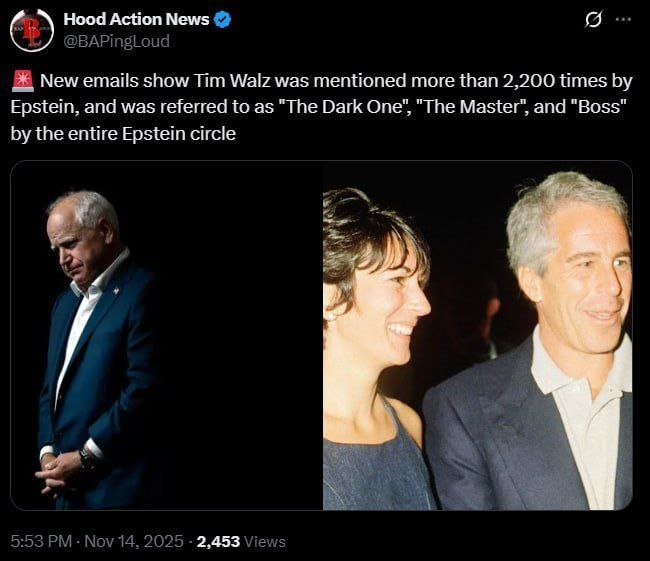Open the right photo of smiling couple

pyautogui.click(x=478, y=335)
